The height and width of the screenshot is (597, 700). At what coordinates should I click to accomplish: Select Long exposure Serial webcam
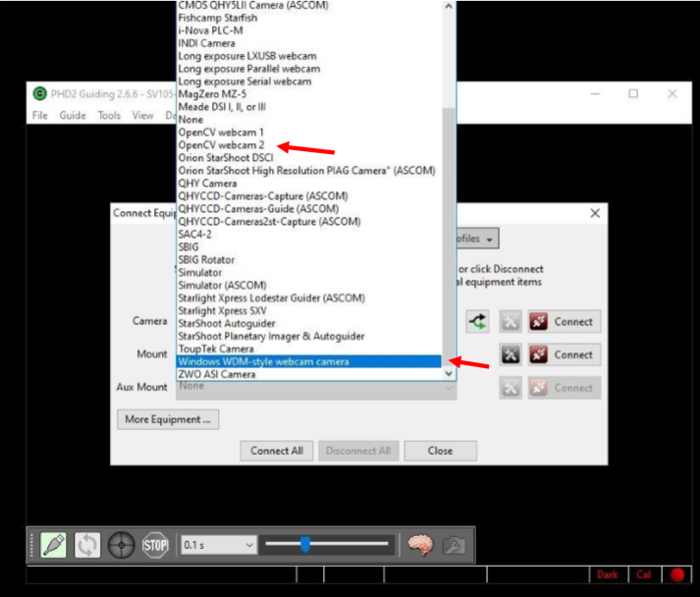[309, 81]
